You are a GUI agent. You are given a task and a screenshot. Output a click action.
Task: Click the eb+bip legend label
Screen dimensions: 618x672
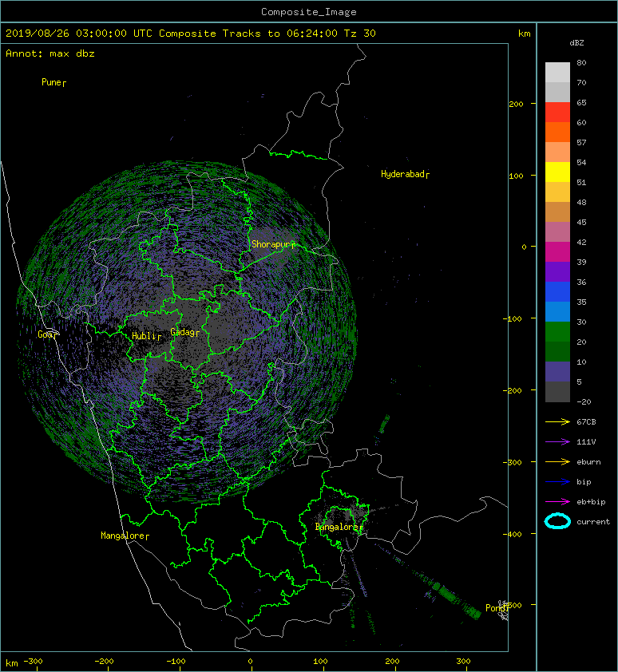pyautogui.click(x=591, y=502)
